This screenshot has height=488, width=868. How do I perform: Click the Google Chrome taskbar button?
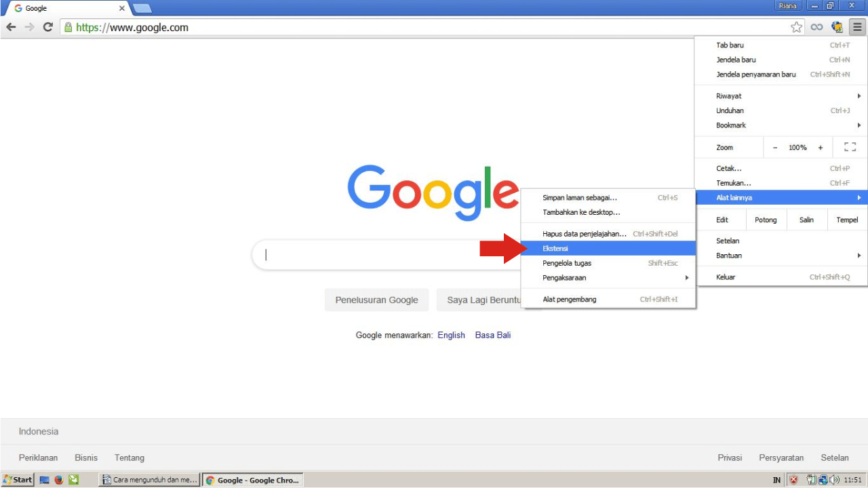coord(253,480)
